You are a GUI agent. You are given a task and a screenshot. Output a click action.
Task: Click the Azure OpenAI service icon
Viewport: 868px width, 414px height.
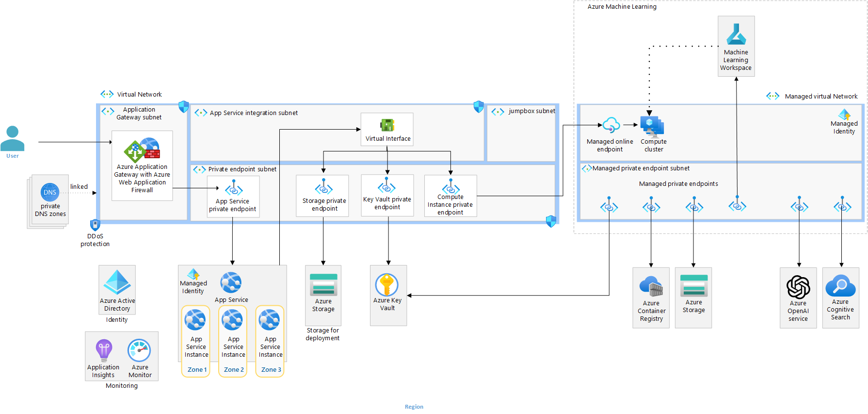[798, 287]
